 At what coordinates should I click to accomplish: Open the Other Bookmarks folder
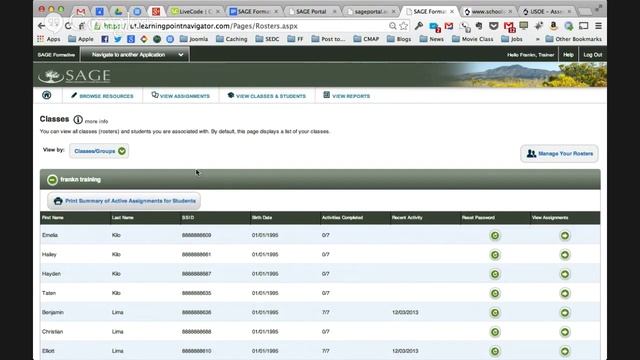[574, 39]
